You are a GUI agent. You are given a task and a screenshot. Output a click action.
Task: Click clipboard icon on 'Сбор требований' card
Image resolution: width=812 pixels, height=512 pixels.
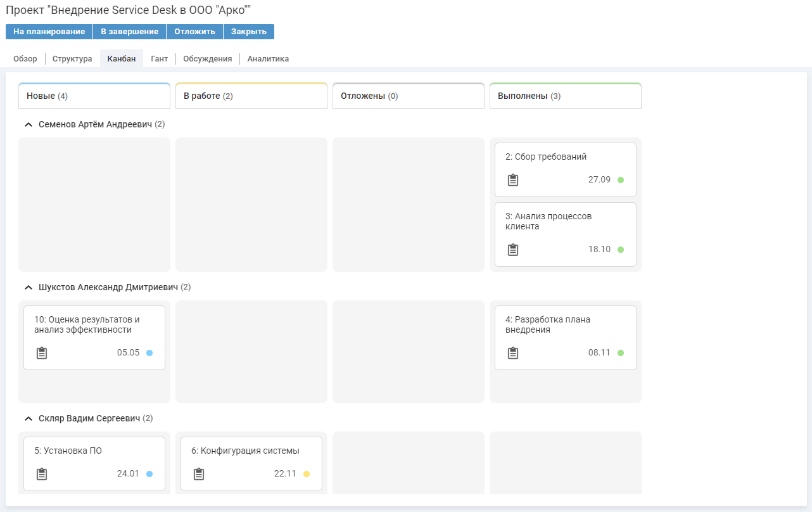[513, 180]
